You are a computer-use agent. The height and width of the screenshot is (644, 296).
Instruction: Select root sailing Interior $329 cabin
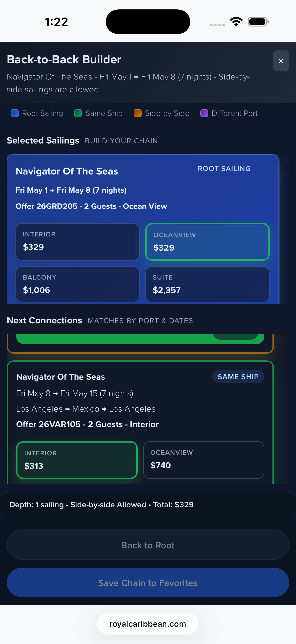pos(77,242)
